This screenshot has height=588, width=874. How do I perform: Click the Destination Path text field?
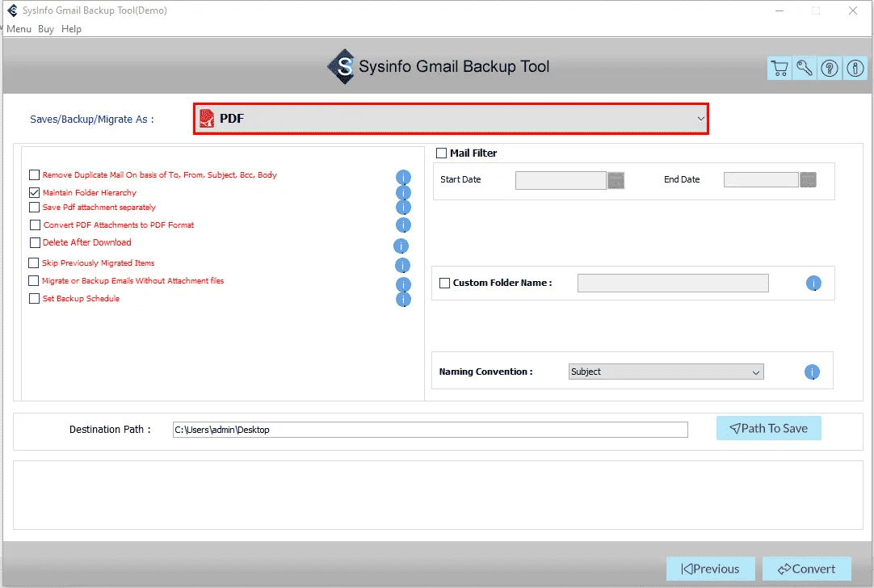click(431, 430)
